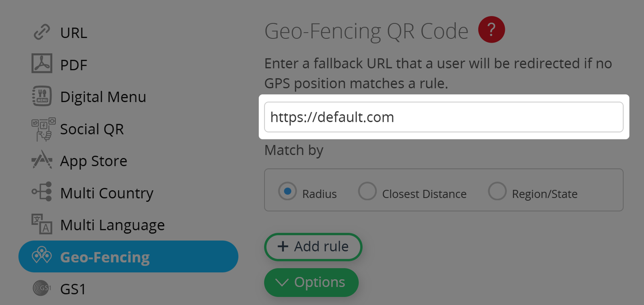Open the Multi Language icon
This screenshot has width=644, height=305.
(41, 224)
